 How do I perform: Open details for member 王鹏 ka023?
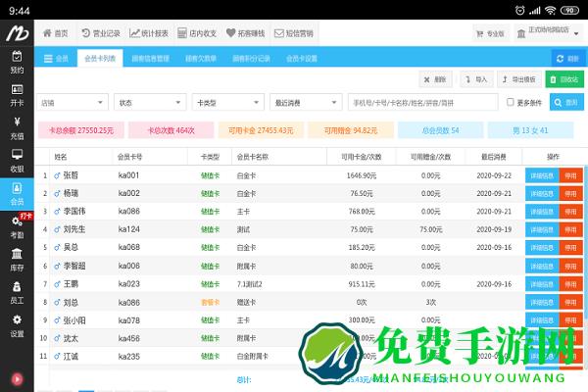[x=542, y=284]
